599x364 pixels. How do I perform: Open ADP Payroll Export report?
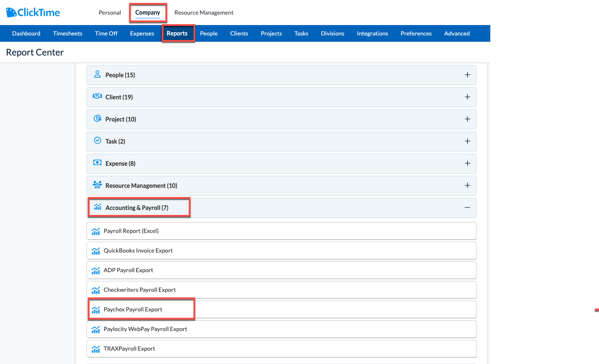tap(281, 270)
